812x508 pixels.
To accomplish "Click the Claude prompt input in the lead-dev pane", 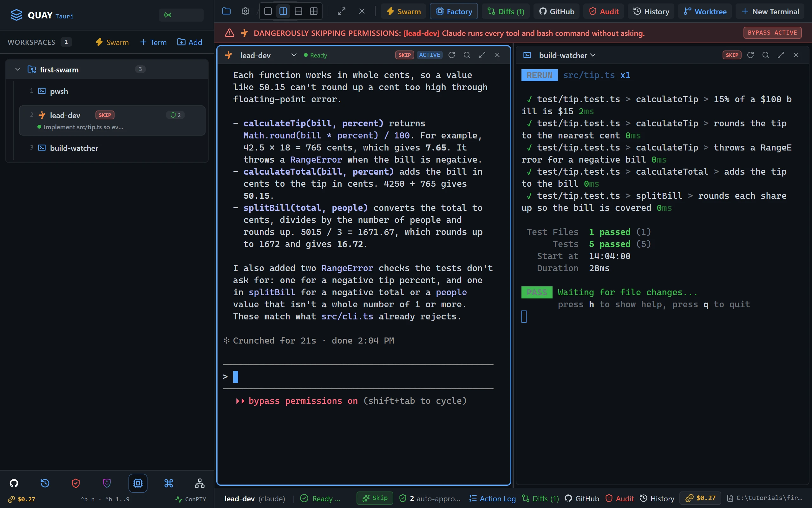I will (358, 377).
